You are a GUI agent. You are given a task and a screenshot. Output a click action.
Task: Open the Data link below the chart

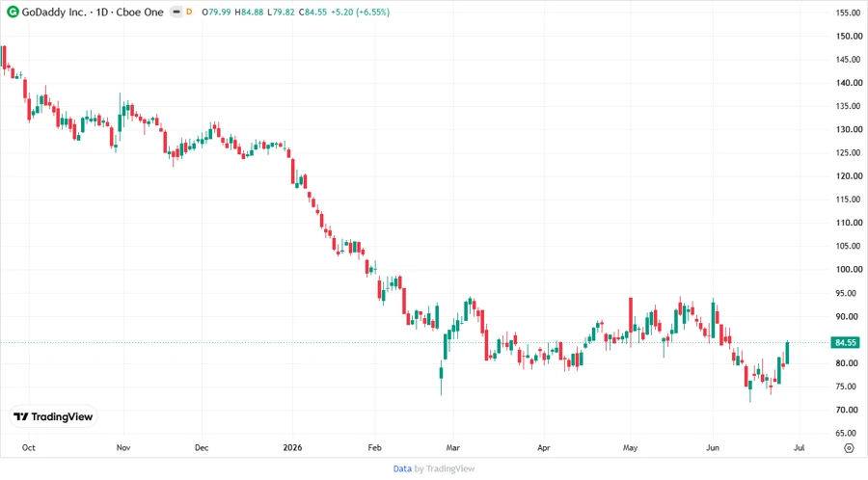click(402, 468)
